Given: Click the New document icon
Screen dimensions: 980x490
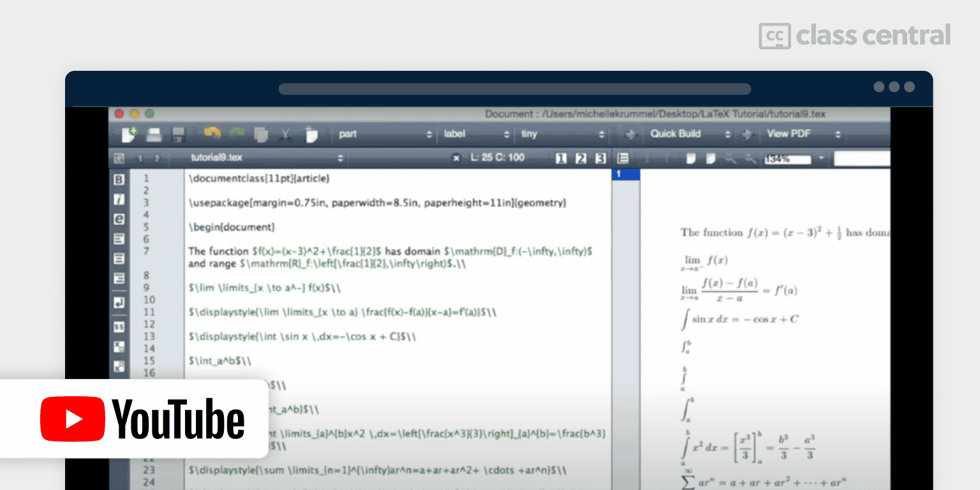Looking at the screenshot, I should coord(130,135).
